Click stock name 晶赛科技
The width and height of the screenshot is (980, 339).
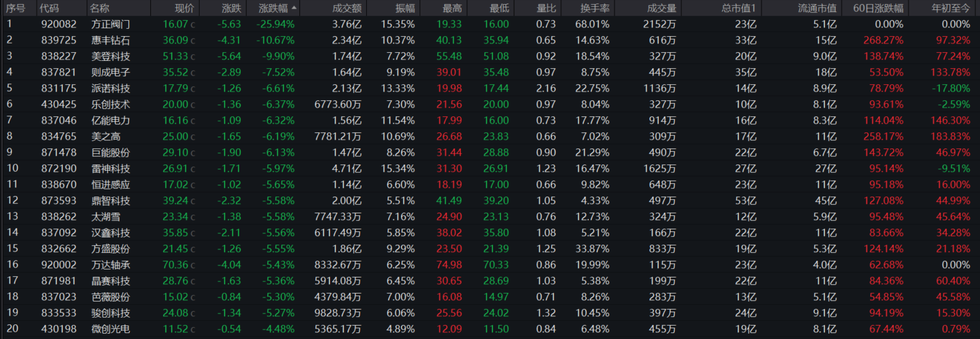coord(111,281)
